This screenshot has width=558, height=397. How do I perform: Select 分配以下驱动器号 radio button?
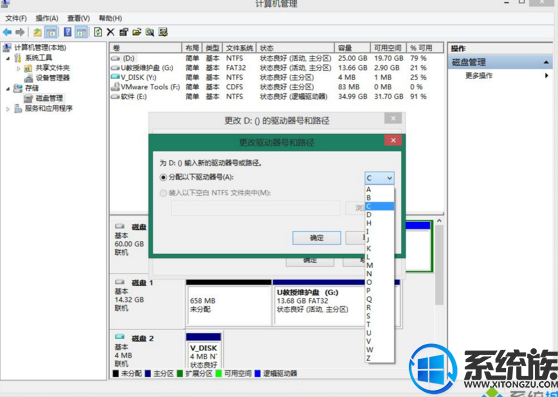(163, 177)
